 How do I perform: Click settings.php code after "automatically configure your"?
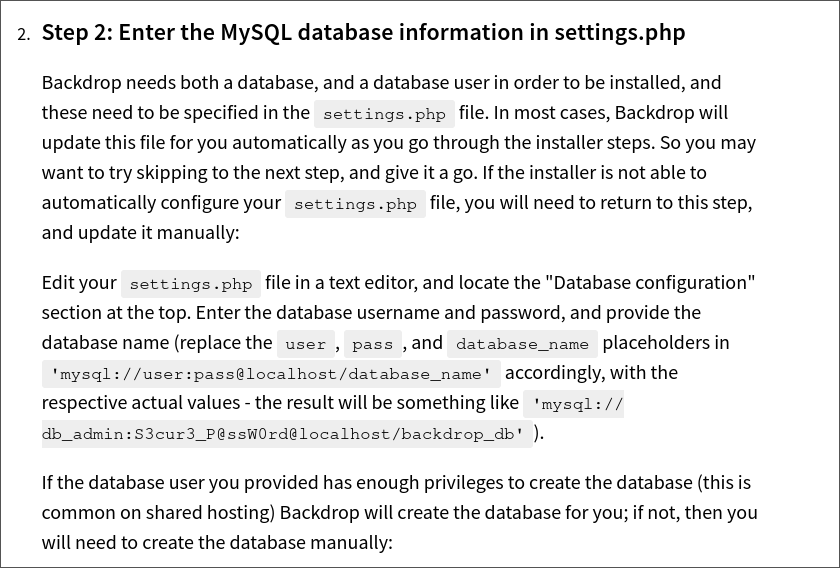point(355,204)
